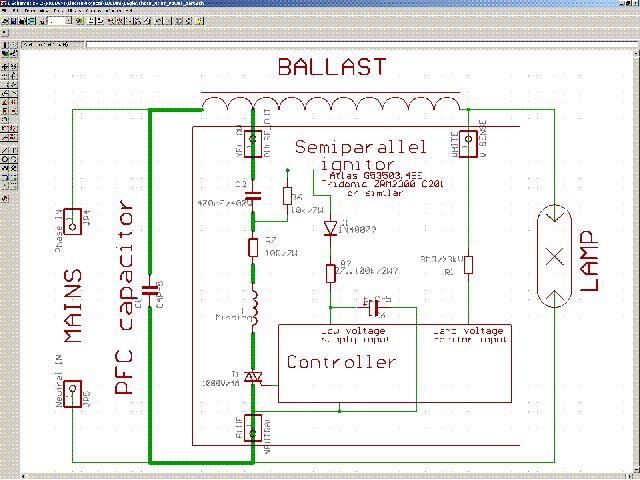Select the Change tool
Image resolution: width=640 pixels, height=480 pixels.
click(13, 84)
